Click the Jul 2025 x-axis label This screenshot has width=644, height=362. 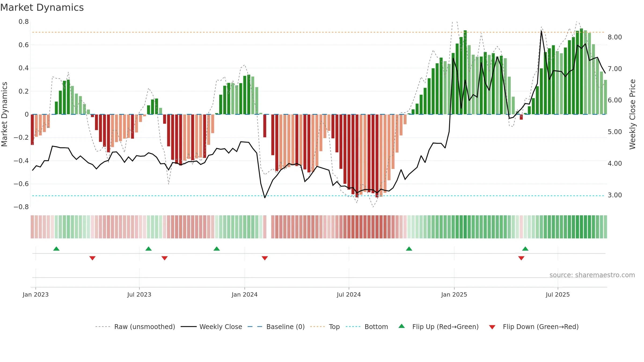558,294
